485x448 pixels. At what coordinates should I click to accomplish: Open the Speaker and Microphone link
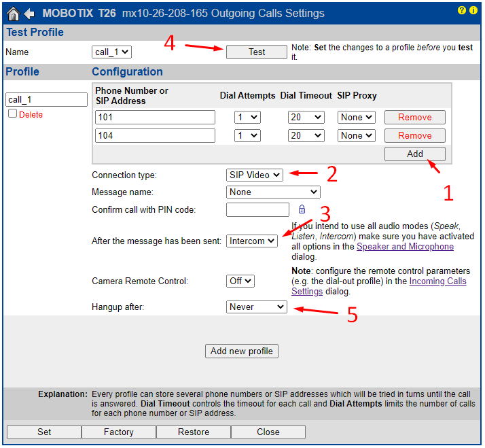405,247
